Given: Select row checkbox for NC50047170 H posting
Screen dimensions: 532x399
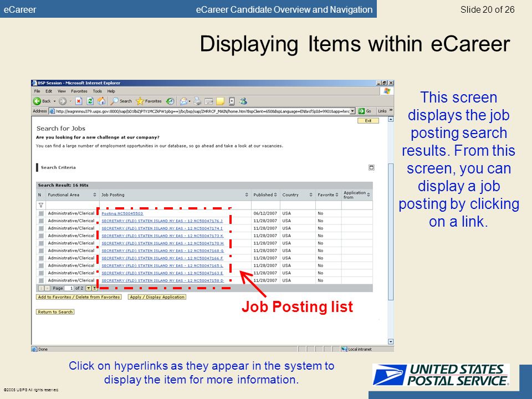Looking at the screenshot, I should click(x=41, y=243).
